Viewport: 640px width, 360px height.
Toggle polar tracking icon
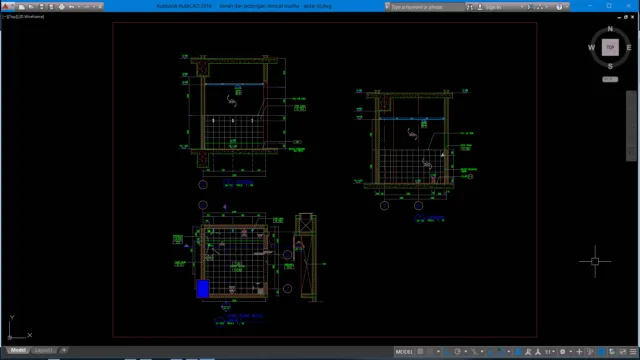click(x=458, y=352)
